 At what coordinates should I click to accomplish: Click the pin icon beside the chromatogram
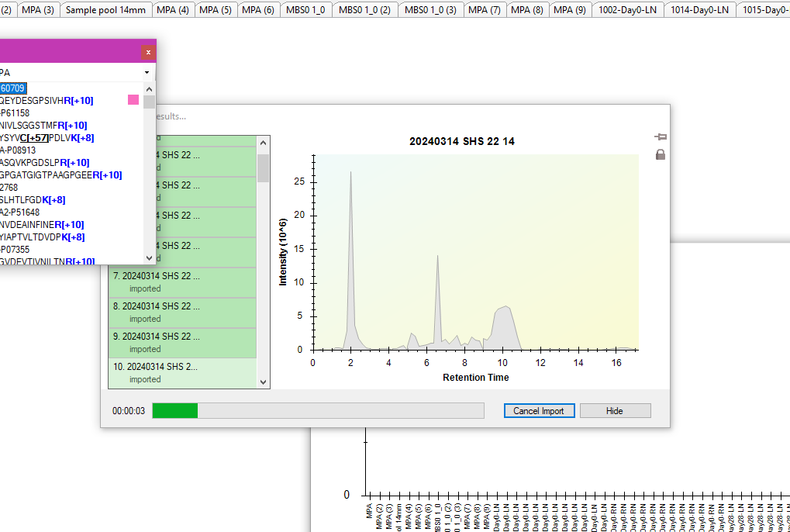click(660, 137)
